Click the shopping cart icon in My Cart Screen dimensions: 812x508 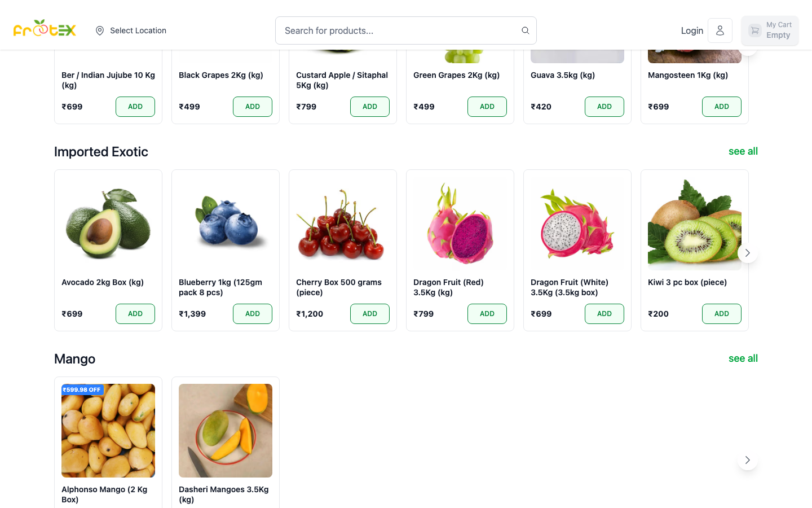coord(754,30)
